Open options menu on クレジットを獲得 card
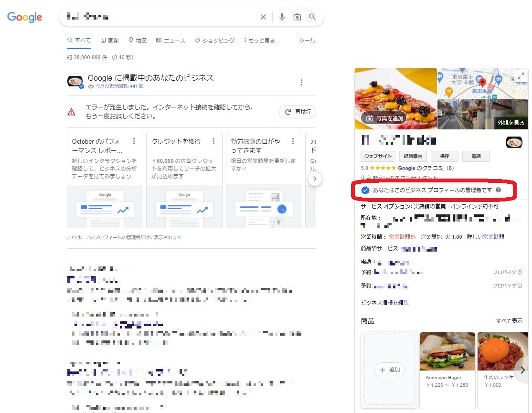 click(x=213, y=141)
